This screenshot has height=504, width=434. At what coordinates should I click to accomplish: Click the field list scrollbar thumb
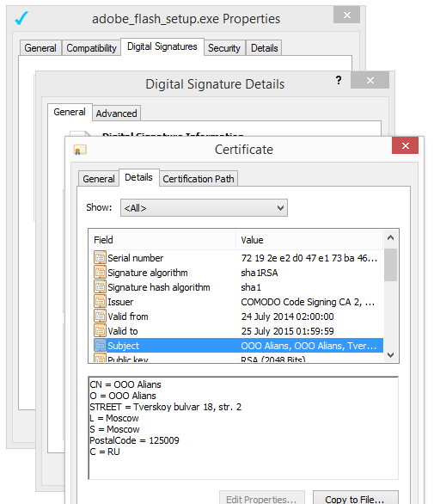click(x=391, y=265)
